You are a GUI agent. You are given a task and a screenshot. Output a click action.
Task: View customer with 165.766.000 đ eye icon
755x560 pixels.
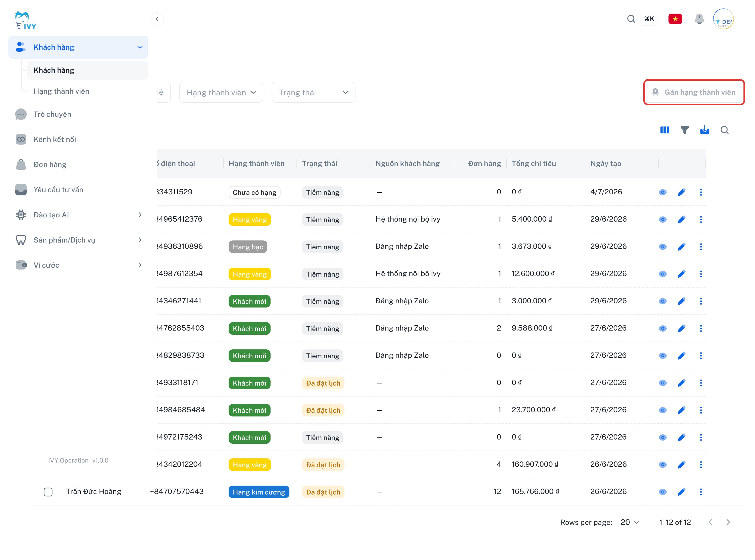[x=662, y=492]
